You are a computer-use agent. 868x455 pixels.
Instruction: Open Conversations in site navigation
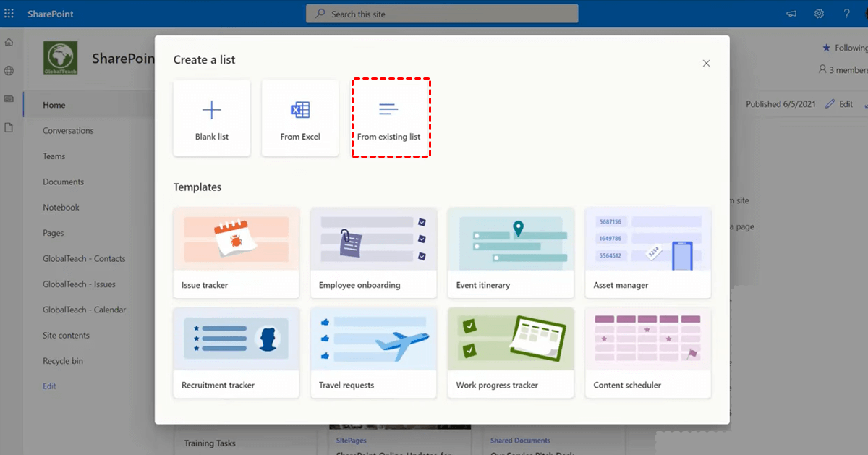(x=68, y=131)
